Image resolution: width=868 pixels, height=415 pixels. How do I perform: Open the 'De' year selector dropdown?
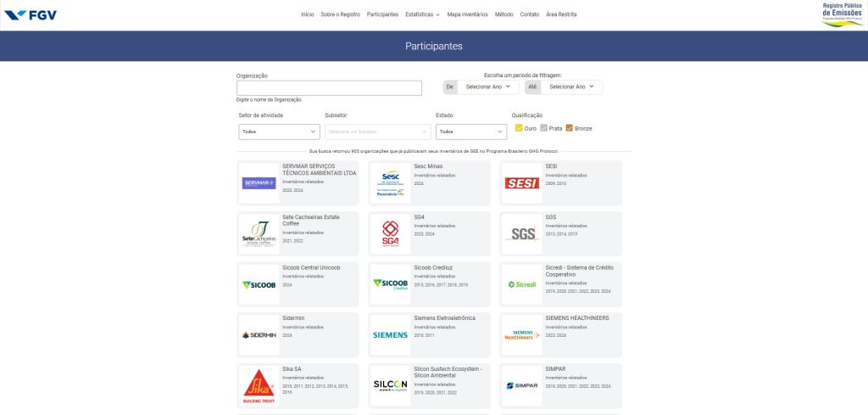click(488, 87)
